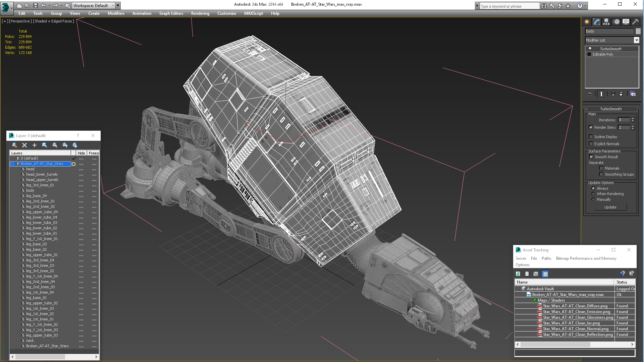Expand search options arrow beside keyword field
The image size is (644, 362).
(x=477, y=6)
